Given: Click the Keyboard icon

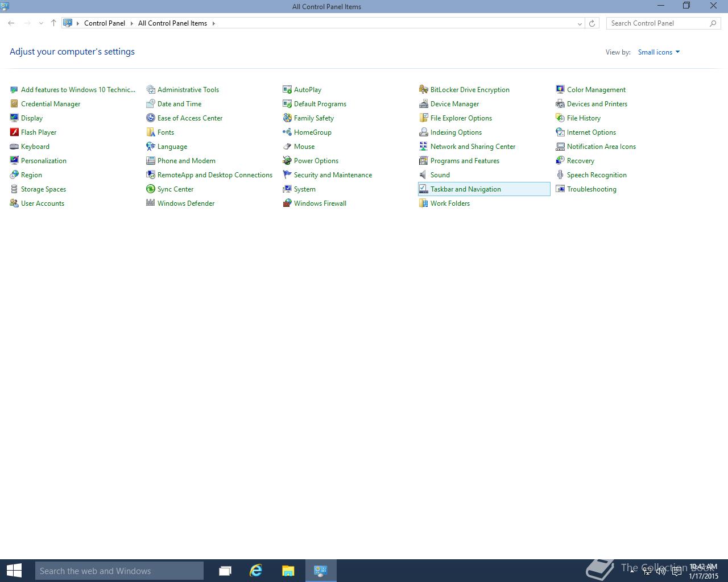Looking at the screenshot, I should 14,146.
